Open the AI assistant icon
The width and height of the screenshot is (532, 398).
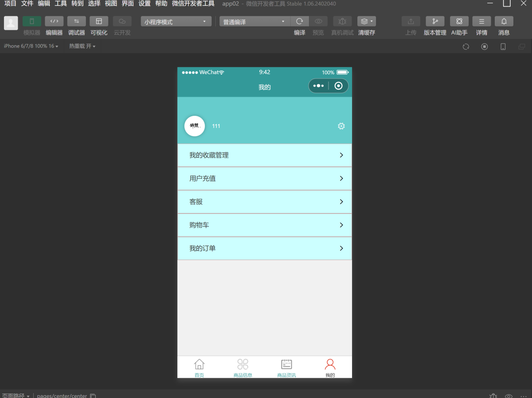point(459,21)
